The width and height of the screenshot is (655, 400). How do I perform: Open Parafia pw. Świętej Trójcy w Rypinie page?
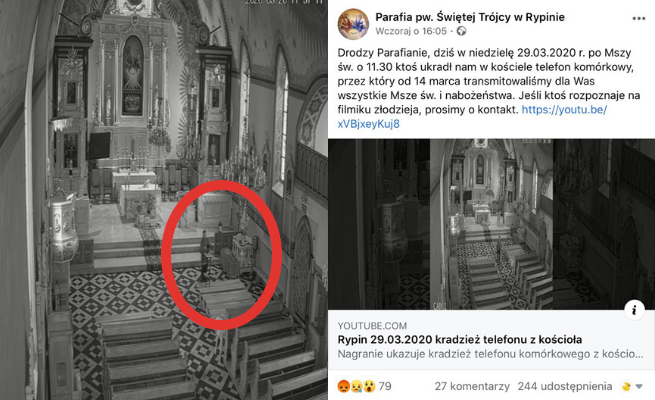470,17
